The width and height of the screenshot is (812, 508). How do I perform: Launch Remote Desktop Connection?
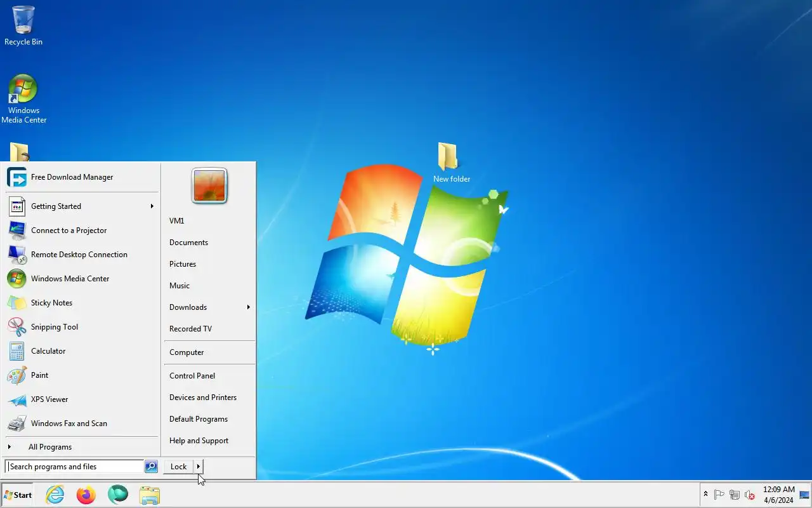point(82,255)
